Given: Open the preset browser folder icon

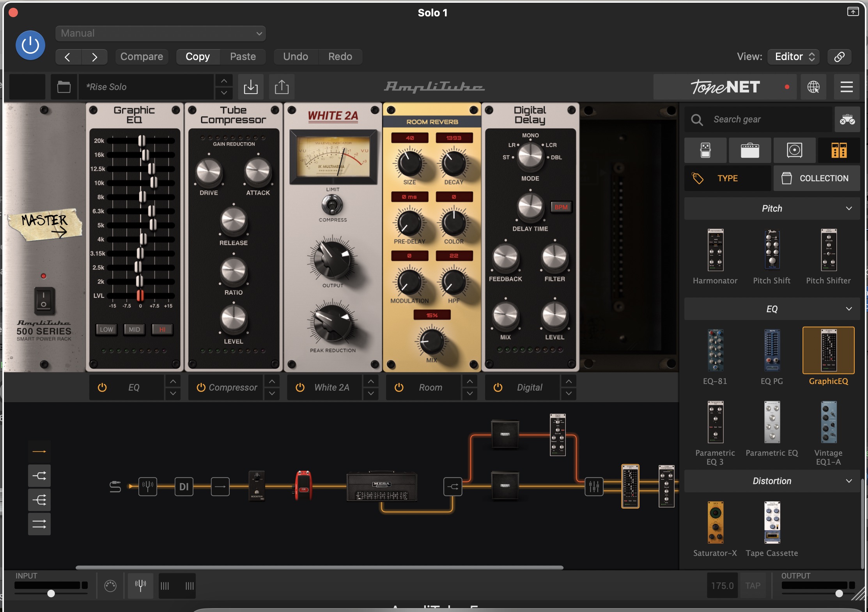Looking at the screenshot, I should pos(64,87).
